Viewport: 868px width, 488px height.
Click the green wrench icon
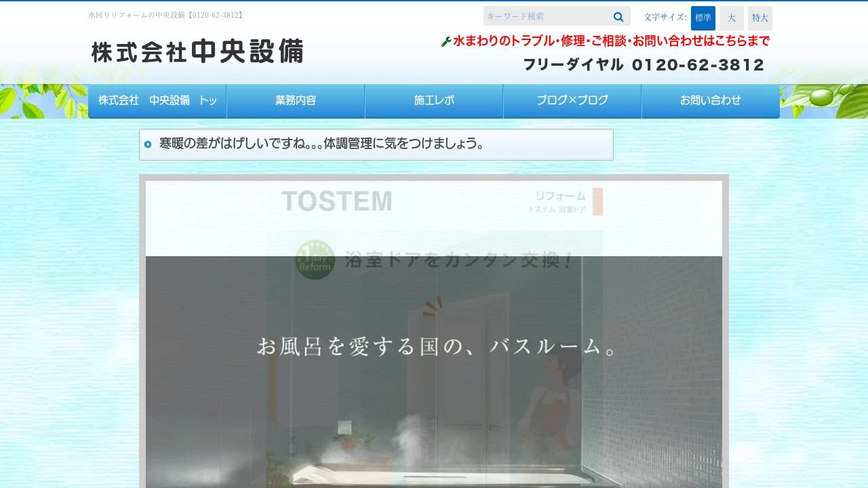tap(446, 42)
